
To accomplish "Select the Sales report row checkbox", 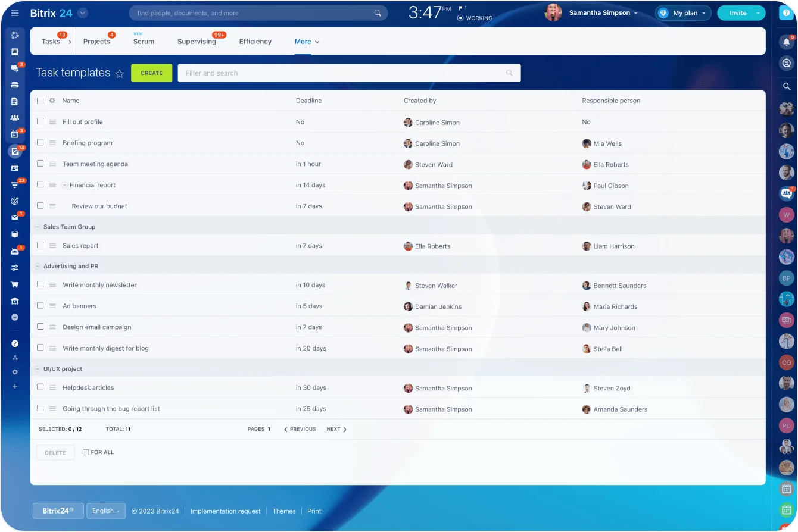I will tap(40, 245).
